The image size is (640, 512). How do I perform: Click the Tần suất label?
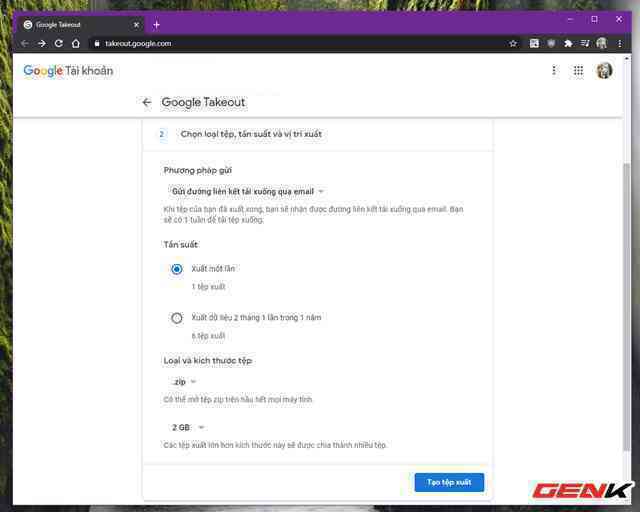[x=180, y=245]
